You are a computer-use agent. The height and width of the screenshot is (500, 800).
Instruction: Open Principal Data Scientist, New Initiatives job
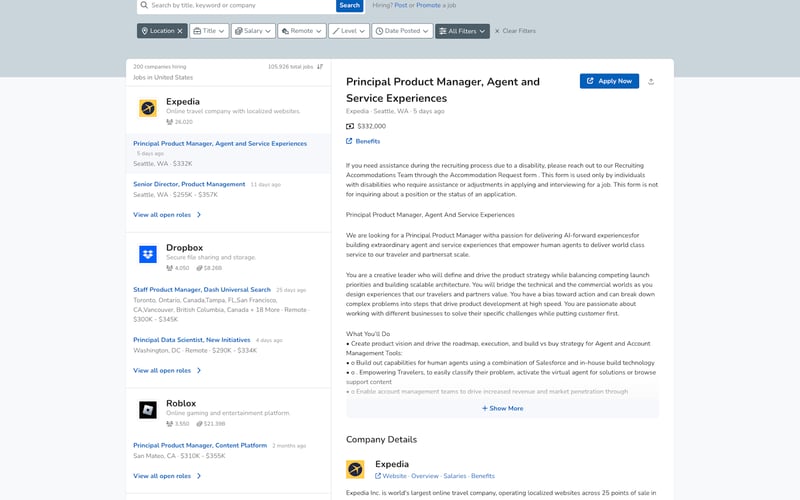pos(192,340)
